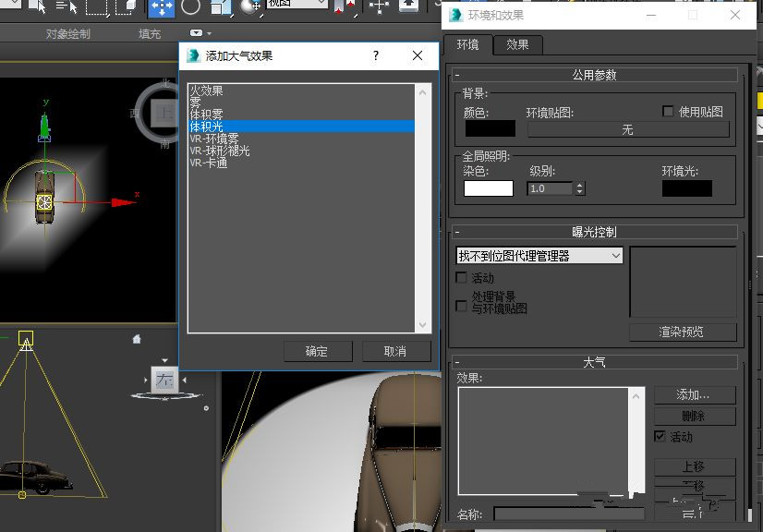Click the 名称 text field
The image size is (763, 532).
click(x=569, y=514)
